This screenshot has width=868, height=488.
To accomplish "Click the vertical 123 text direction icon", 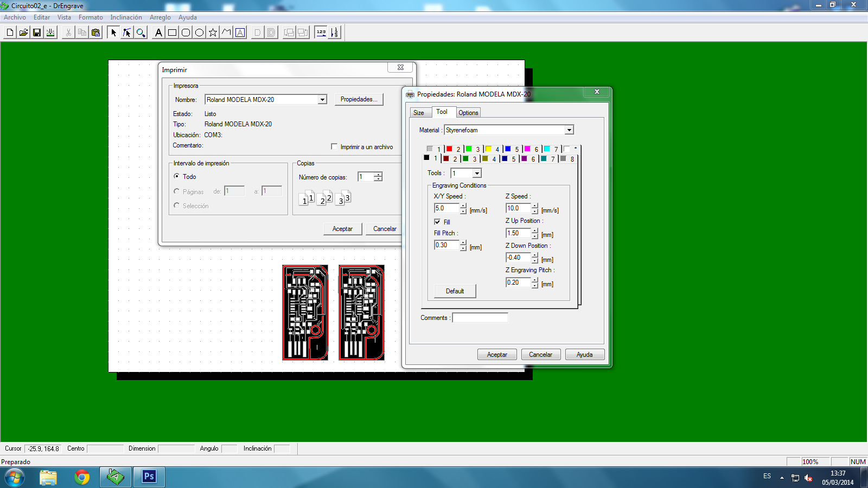I will click(x=335, y=33).
